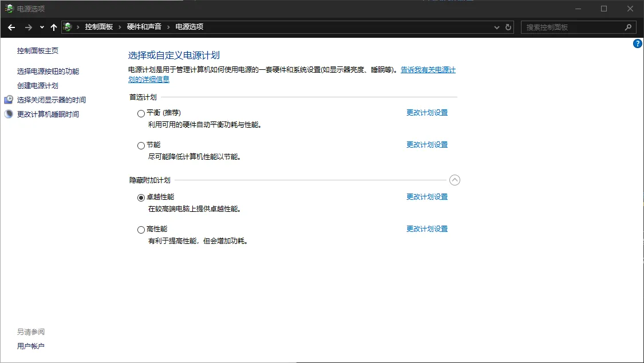Go up one level with up arrow
644x363 pixels.
(x=54, y=27)
